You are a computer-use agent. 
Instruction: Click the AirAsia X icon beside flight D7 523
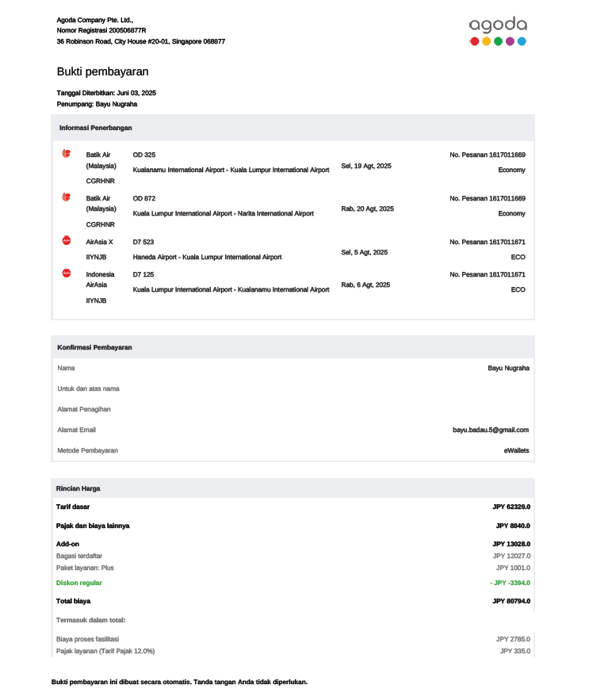pos(66,241)
